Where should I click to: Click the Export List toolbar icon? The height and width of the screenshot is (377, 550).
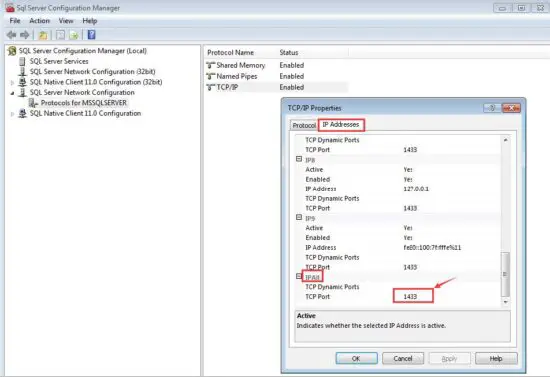74,35
